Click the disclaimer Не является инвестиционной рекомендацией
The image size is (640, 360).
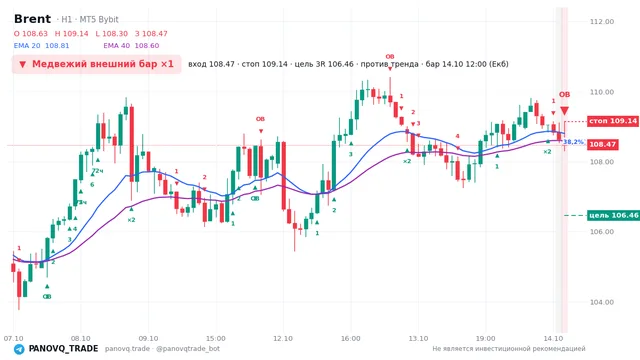pyautogui.click(x=509, y=349)
